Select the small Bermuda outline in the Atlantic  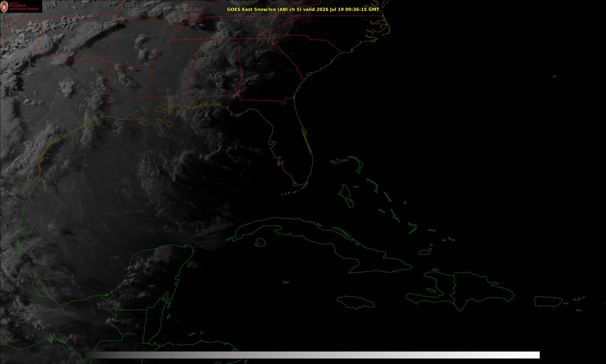(x=554, y=76)
